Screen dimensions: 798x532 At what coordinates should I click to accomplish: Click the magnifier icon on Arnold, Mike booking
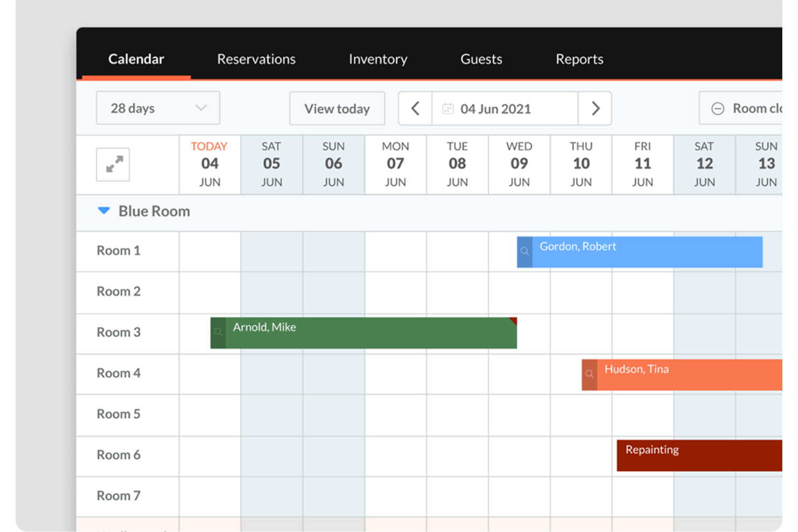pos(218,333)
